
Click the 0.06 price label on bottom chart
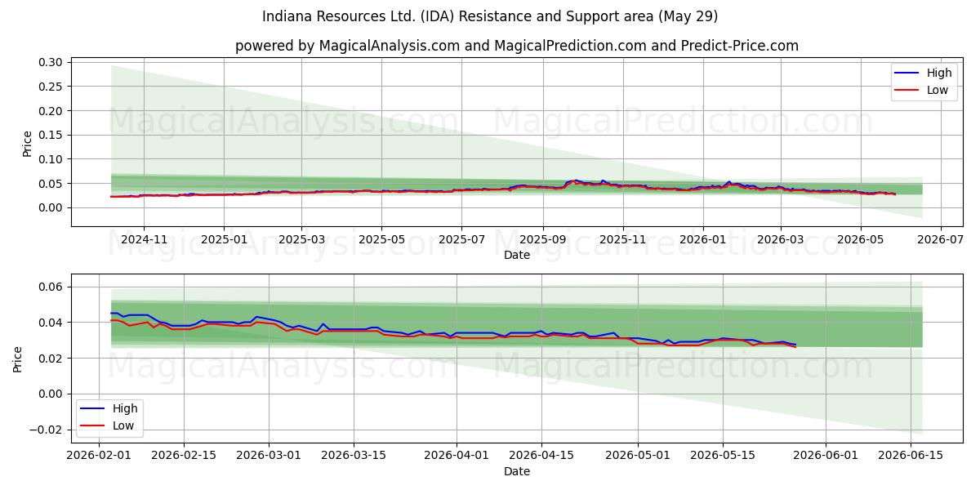[x=51, y=287]
